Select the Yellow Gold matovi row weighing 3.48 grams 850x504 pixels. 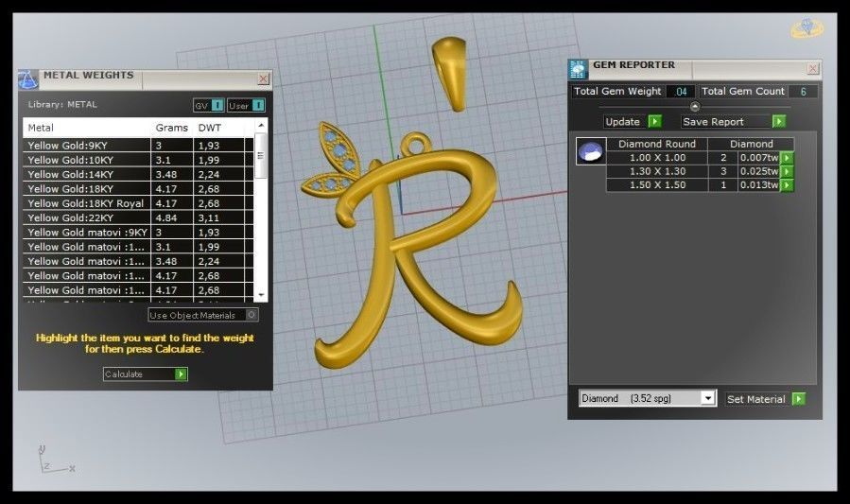tap(138, 261)
